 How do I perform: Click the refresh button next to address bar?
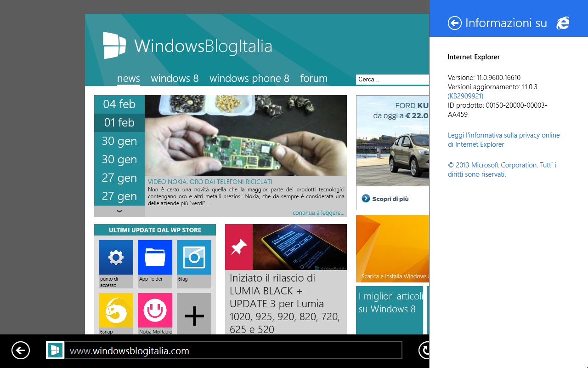[x=424, y=351]
